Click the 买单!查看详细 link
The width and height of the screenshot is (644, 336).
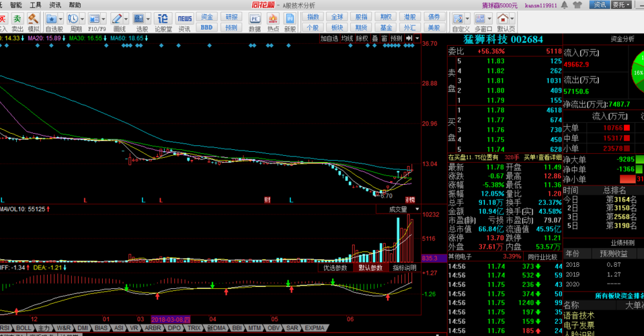[542, 157]
